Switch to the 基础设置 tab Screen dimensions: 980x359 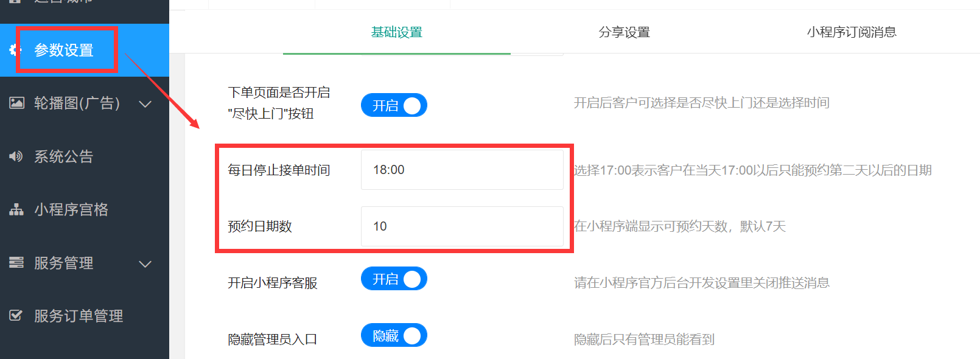397,32
